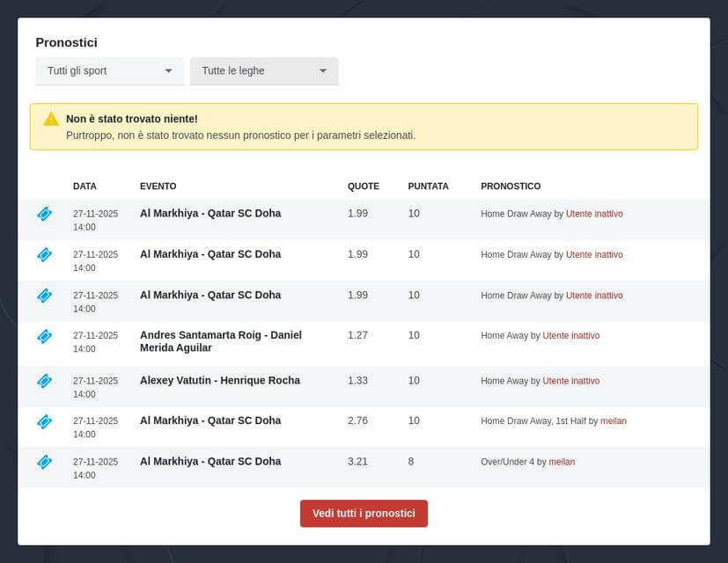This screenshot has width=728, height=563.
Task: Click the ticket icon in the first row
Action: (44, 214)
